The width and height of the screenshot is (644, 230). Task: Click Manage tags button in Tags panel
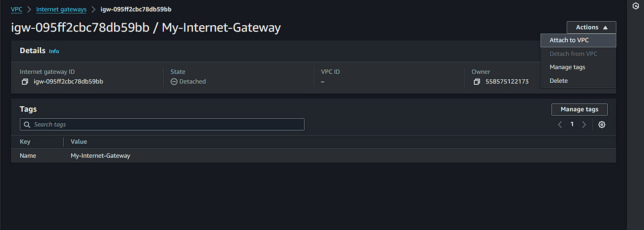tap(579, 109)
